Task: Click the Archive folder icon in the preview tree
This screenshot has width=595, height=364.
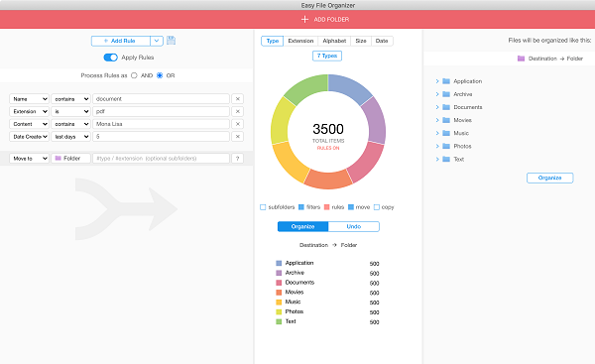Action: coord(446,94)
